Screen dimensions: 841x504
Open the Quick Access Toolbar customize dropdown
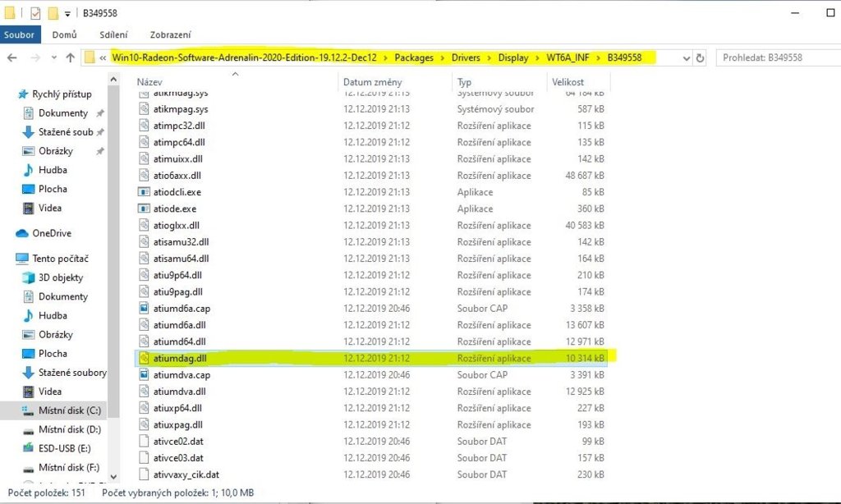pos(67,14)
